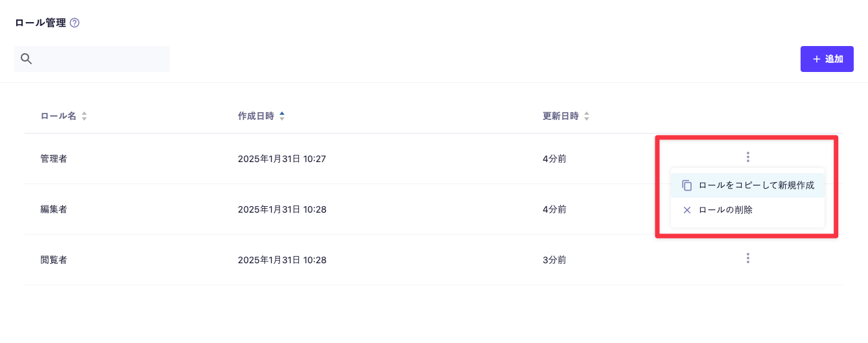Click the magnifier search icon
868x343 pixels.
coord(27,59)
